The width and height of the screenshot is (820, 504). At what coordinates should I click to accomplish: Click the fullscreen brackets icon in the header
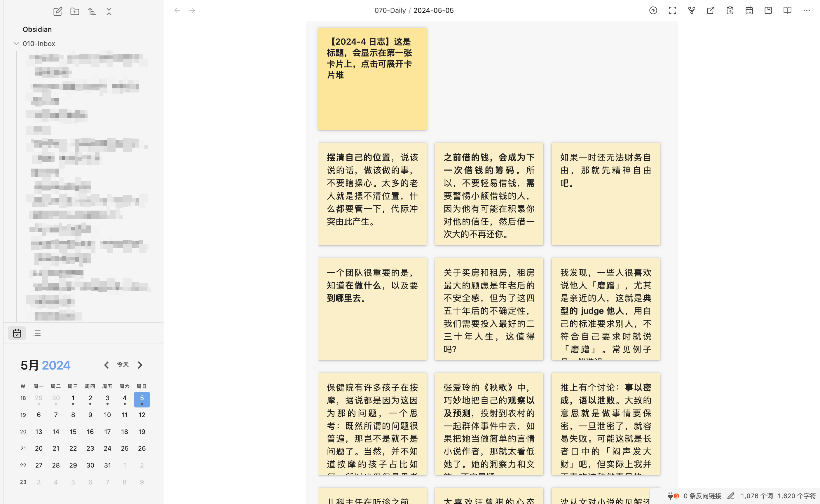pyautogui.click(x=672, y=10)
